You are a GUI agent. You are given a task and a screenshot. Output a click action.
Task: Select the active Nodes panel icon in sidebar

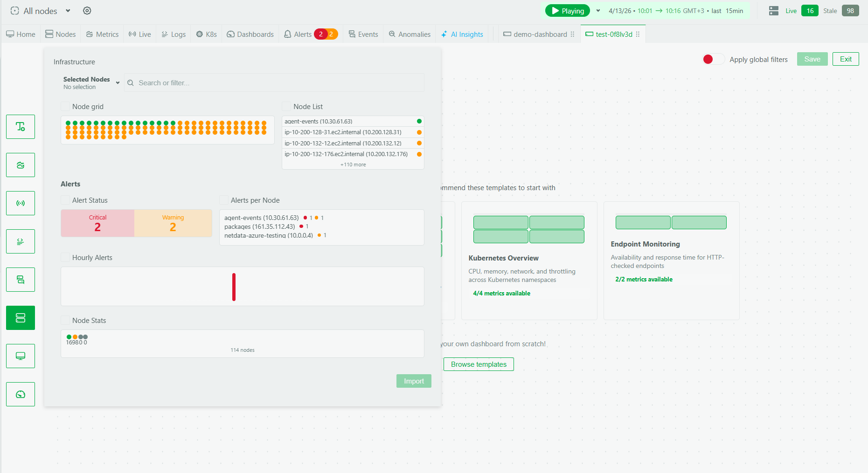pos(21,317)
